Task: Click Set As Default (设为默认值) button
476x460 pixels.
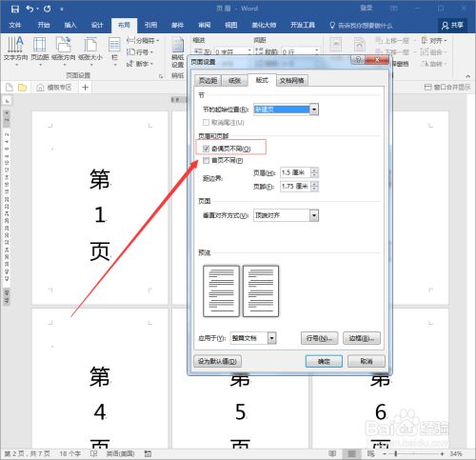Action: (x=217, y=361)
